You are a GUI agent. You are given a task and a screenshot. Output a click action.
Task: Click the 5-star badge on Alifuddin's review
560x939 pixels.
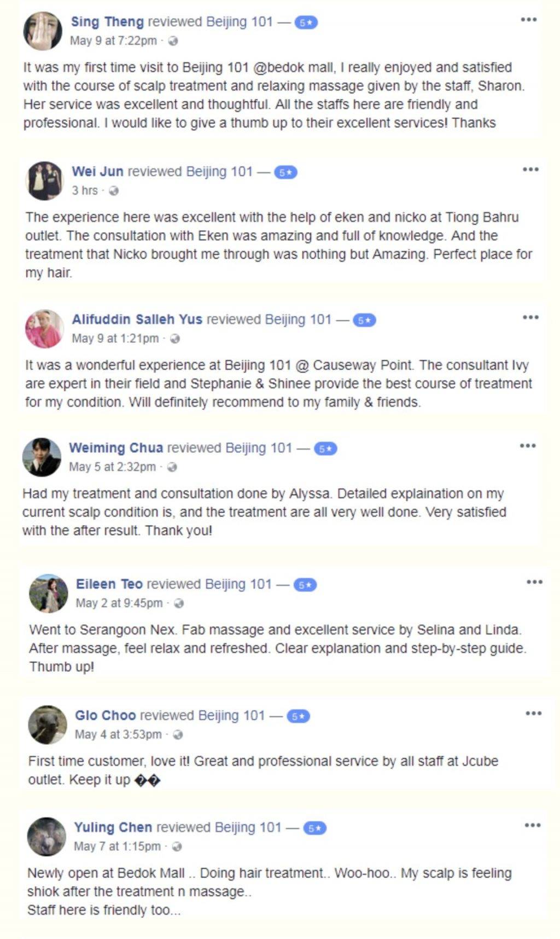[364, 320]
